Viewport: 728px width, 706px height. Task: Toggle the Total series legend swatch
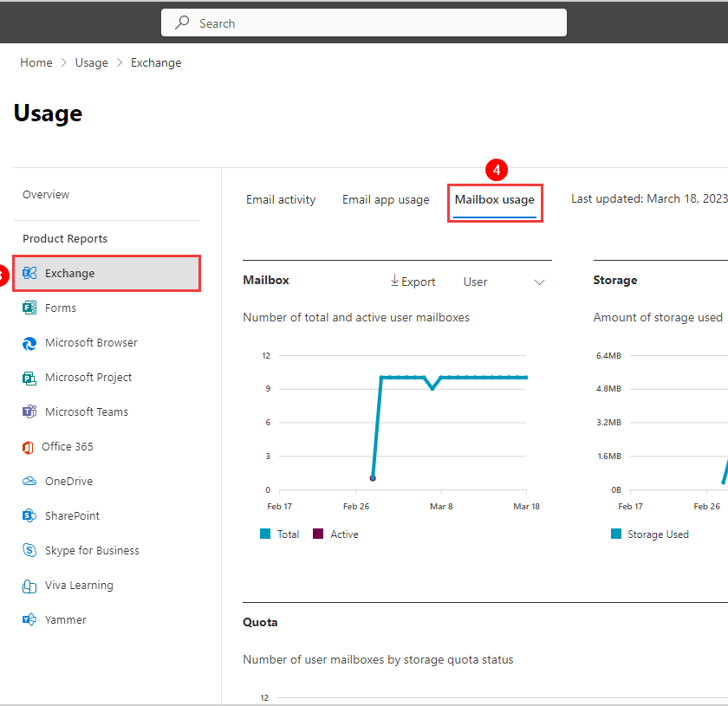pos(265,534)
